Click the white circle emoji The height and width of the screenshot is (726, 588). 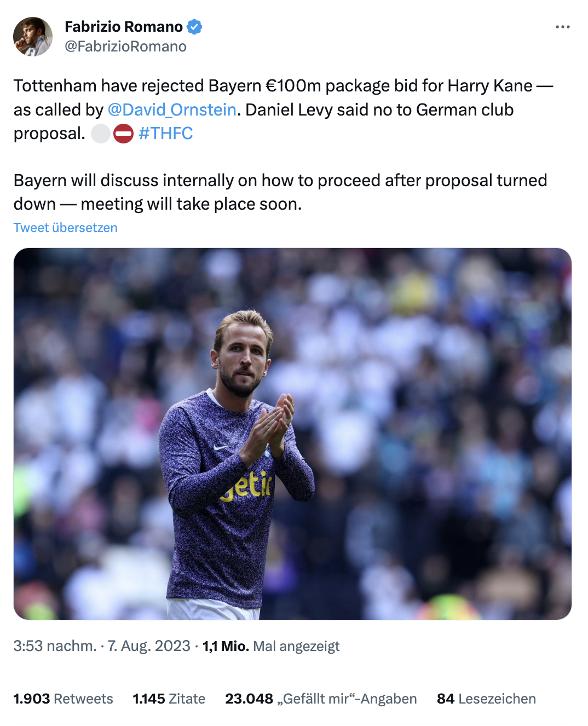pyautogui.click(x=101, y=134)
